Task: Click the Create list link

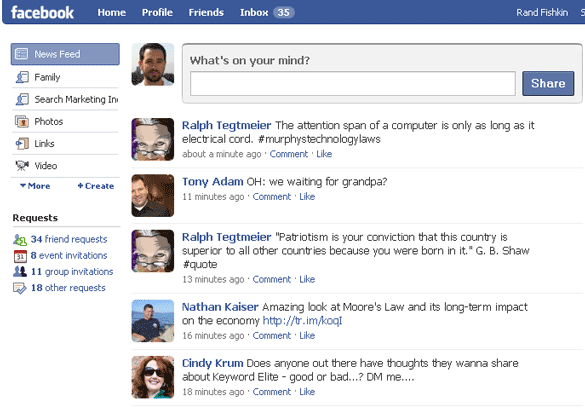Action: coord(96,186)
